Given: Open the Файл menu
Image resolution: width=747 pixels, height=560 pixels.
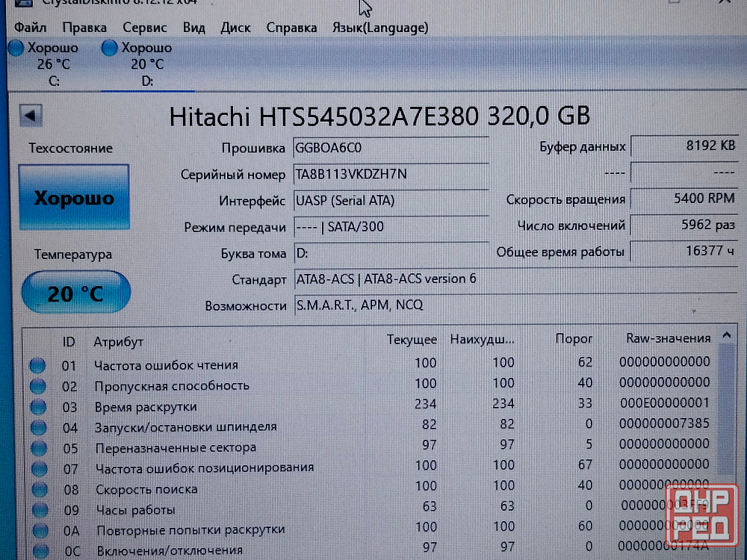Looking at the screenshot, I should point(30,28).
